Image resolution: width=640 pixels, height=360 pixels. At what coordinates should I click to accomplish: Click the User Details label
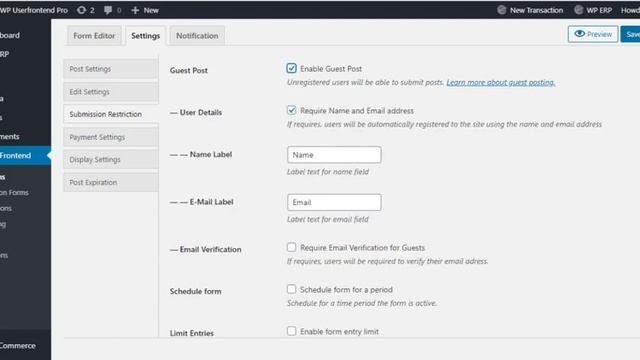click(196, 112)
